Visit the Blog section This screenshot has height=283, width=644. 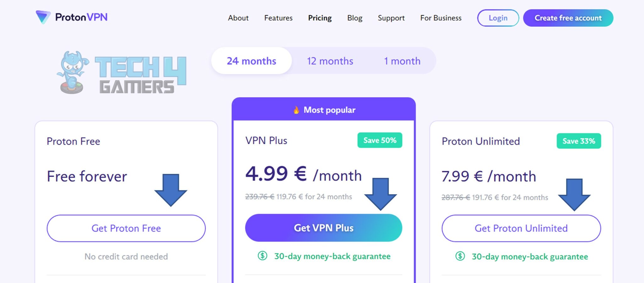[x=354, y=18]
